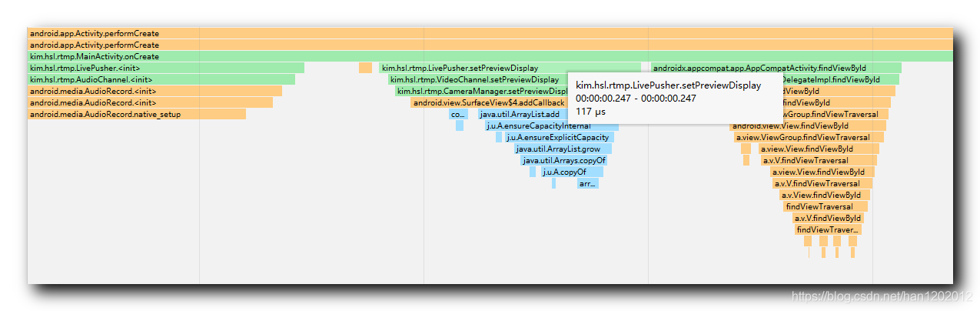Click j.u.A.ensureExplicitCapacity block
Image resolution: width=980 pixels, height=311 pixels.
pyautogui.click(x=559, y=137)
